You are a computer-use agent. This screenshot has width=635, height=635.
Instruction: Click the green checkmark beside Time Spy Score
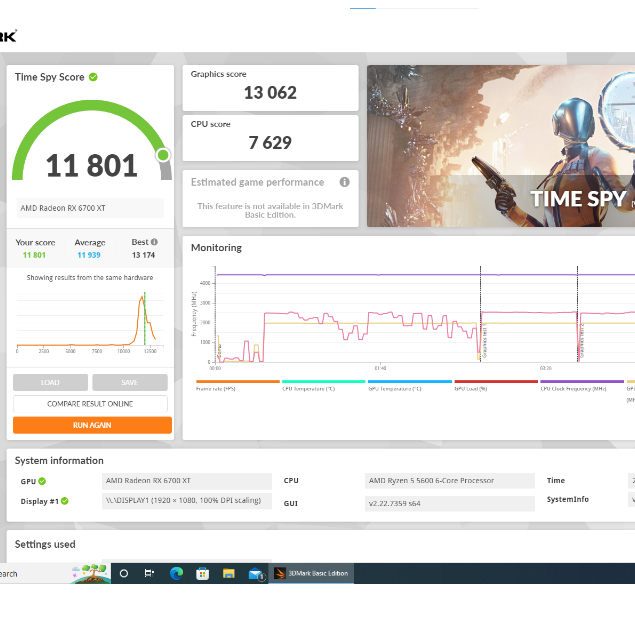[x=93, y=77]
